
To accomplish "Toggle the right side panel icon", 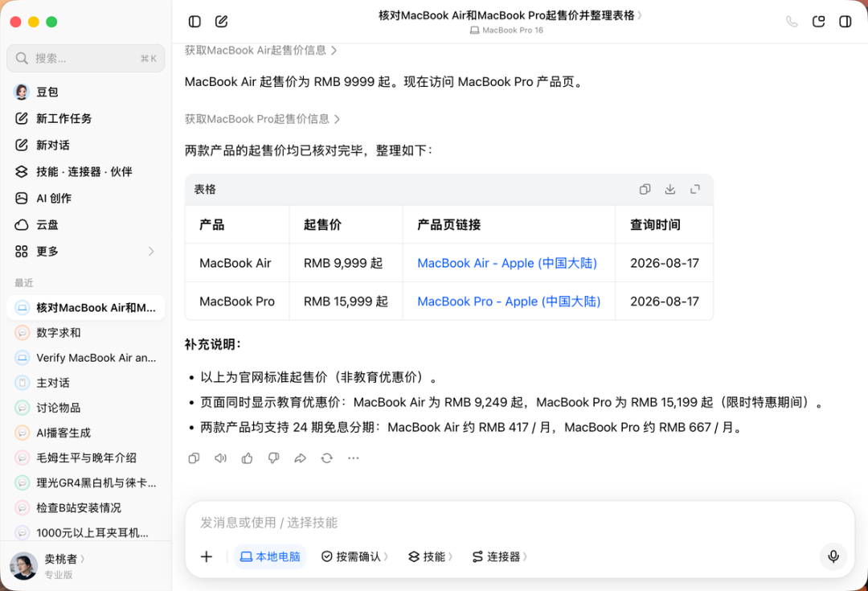I will 845,22.
